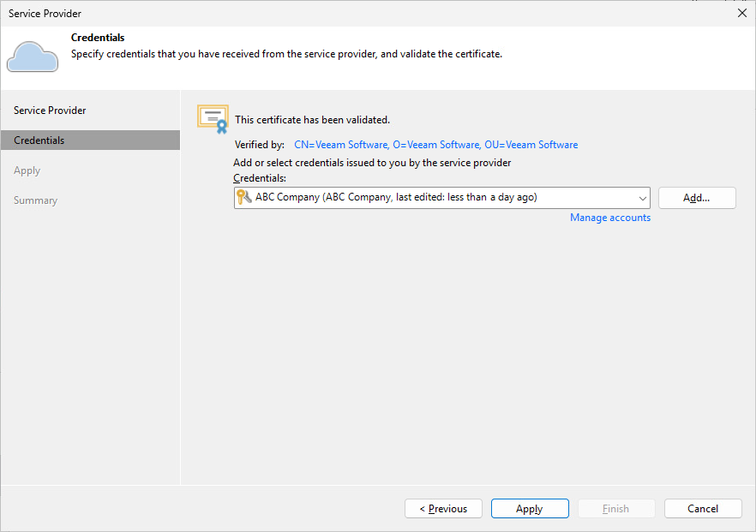Viewport: 756px width, 532px height.
Task: Click the Apply step in the sidebar
Action: [x=27, y=170]
